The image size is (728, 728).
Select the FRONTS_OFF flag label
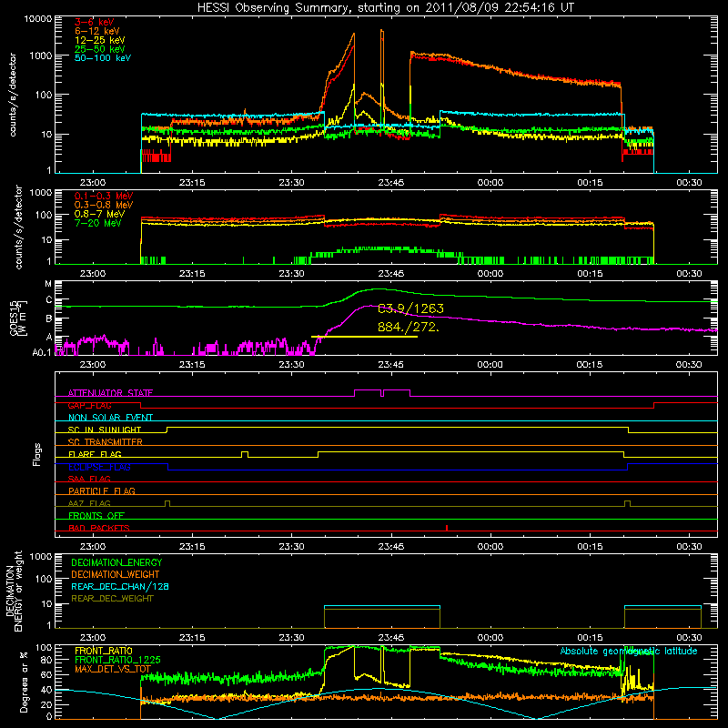coord(96,515)
